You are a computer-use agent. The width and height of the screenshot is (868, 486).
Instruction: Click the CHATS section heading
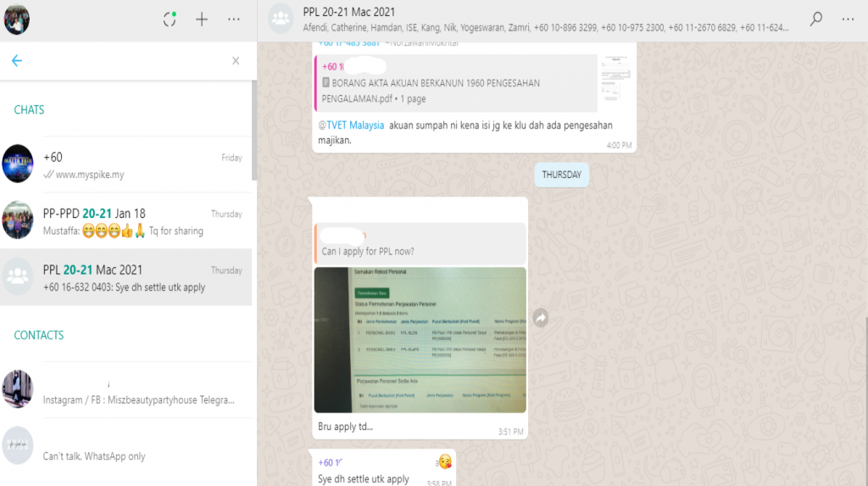[29, 109]
